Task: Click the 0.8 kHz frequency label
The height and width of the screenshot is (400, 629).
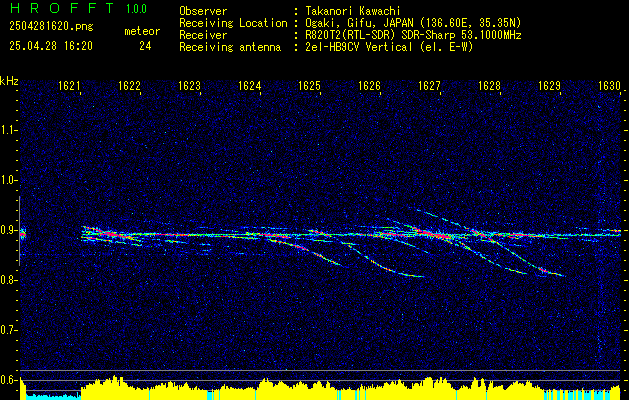Action: [7, 280]
